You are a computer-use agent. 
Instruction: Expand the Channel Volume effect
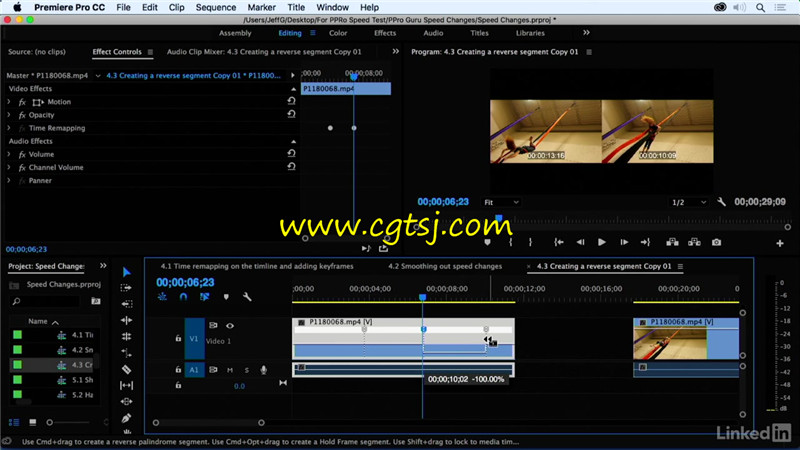pyautogui.click(x=9, y=167)
